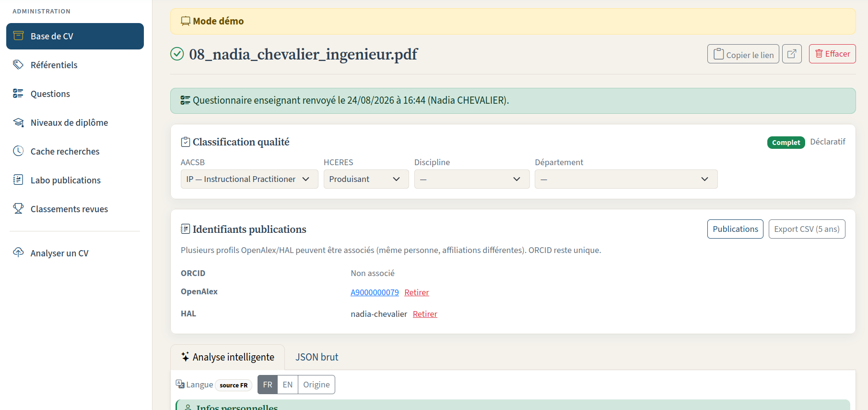Click the sparkle icon on Analyse intelligente
This screenshot has width=868, height=410.
(186, 357)
